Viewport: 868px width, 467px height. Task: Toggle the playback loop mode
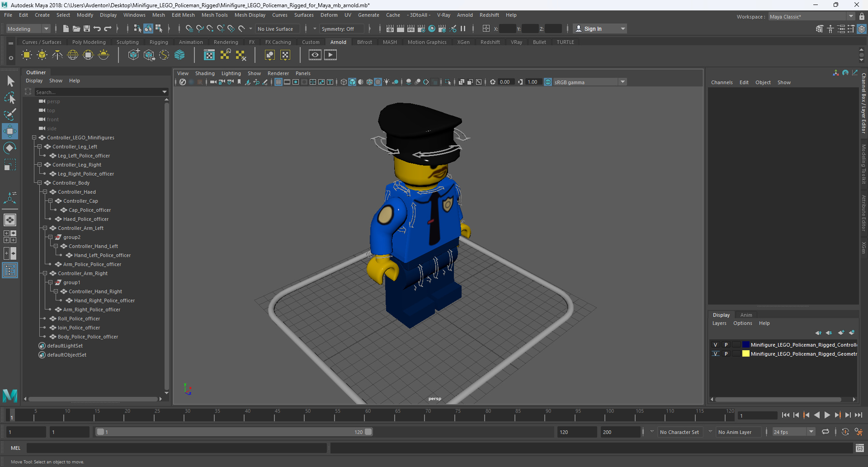coord(826,432)
